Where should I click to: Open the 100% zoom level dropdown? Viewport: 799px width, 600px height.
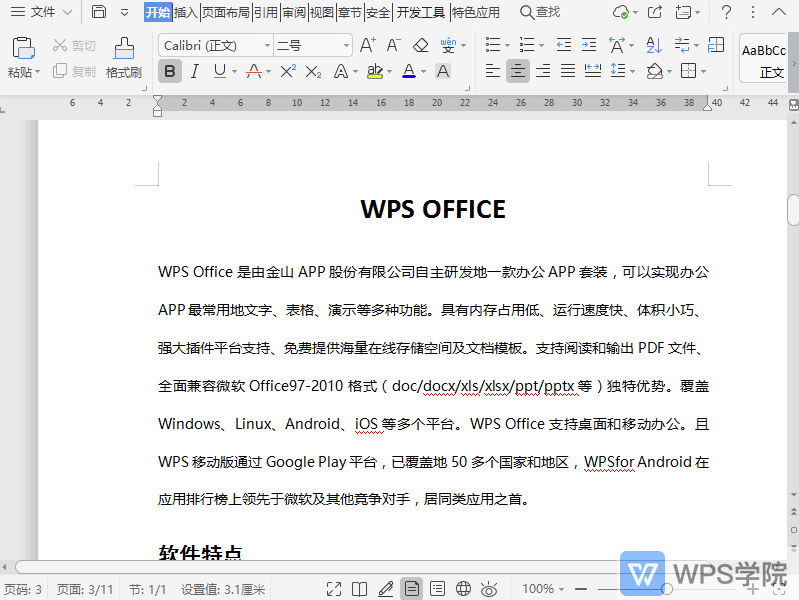point(543,589)
